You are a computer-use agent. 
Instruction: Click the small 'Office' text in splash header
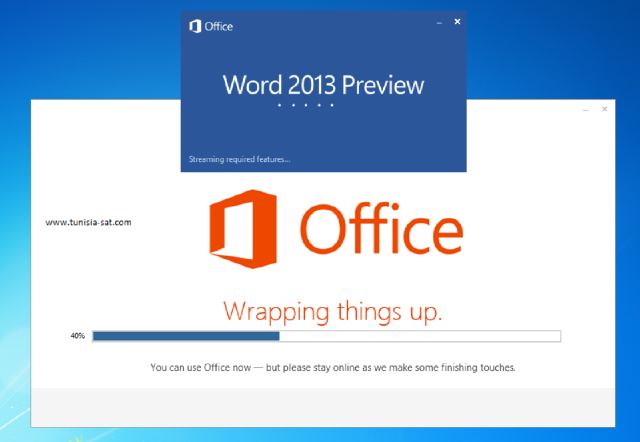click(x=219, y=26)
